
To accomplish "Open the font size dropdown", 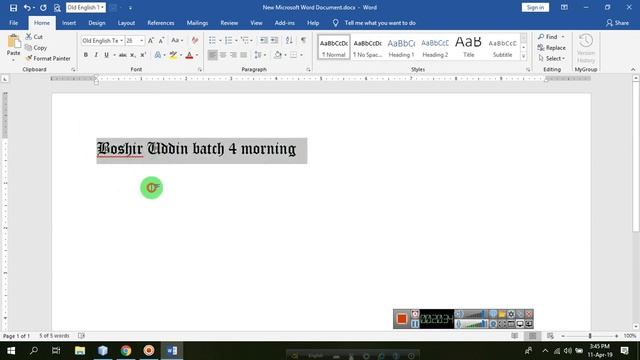I will (142, 40).
